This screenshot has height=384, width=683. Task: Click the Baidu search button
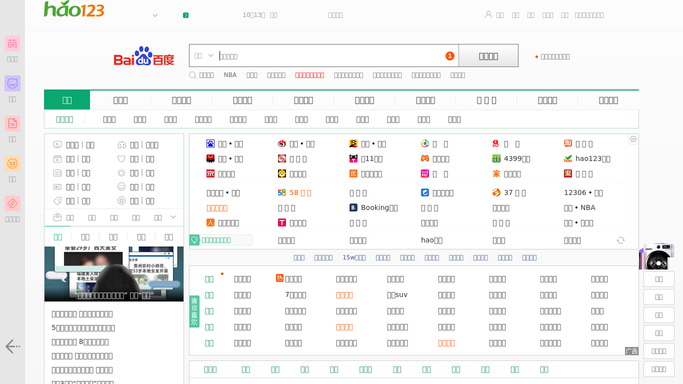coord(488,56)
